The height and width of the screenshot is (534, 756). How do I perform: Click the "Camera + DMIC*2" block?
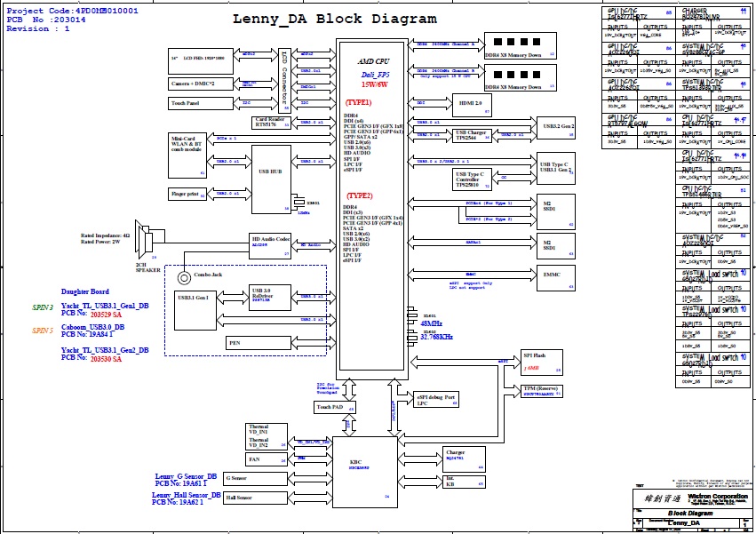point(201,84)
